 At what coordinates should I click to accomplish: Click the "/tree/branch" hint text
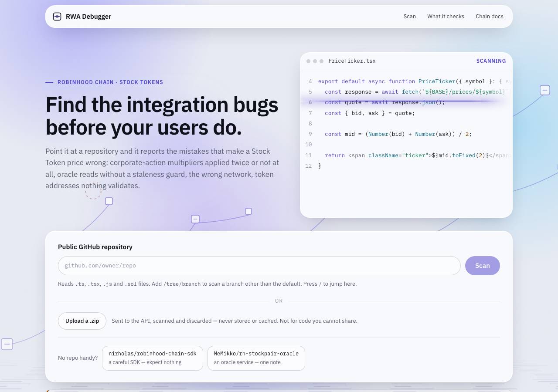[x=182, y=284]
